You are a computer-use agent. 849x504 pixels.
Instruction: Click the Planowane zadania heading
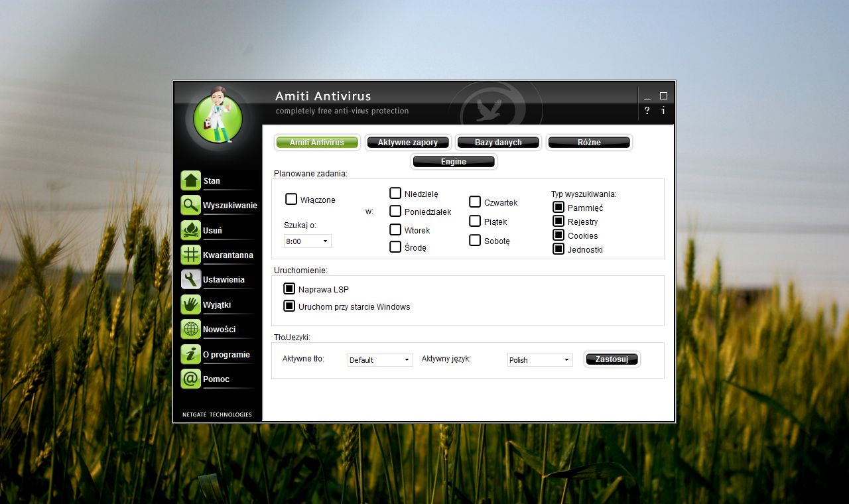coord(310,174)
